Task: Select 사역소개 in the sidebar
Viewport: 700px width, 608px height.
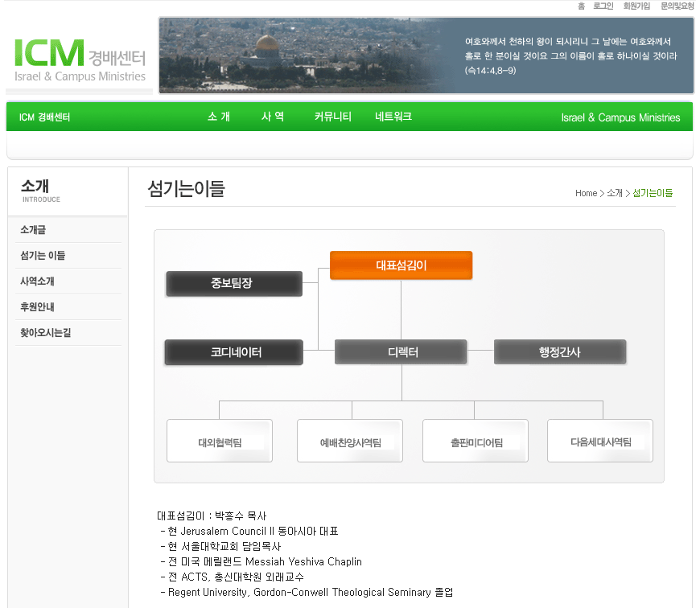Action: [x=37, y=281]
